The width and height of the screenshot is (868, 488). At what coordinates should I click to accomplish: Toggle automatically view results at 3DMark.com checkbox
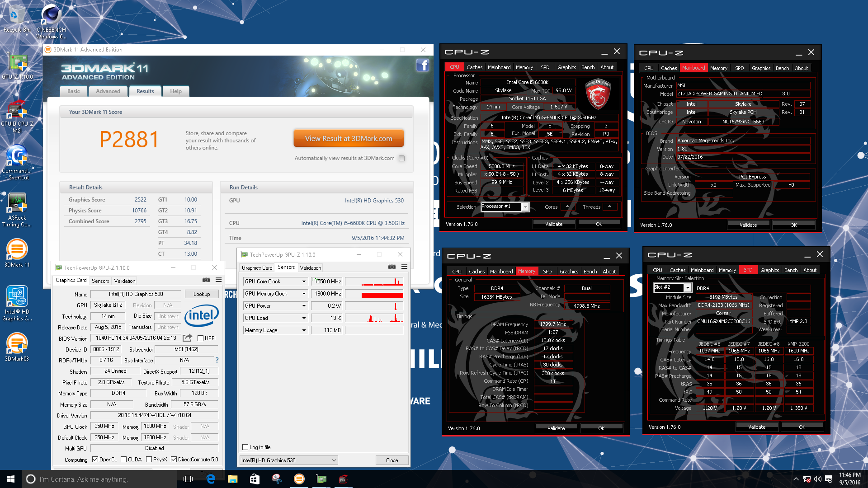(401, 159)
